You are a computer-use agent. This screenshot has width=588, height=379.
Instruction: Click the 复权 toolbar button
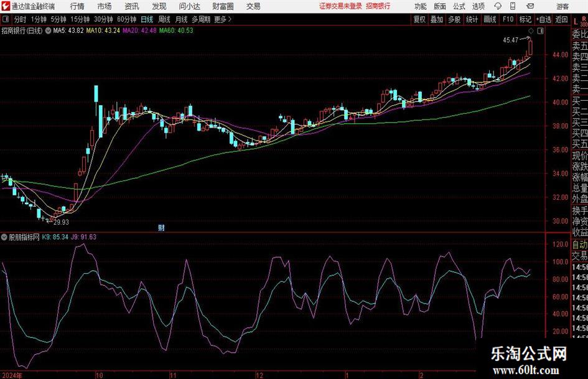click(419, 19)
